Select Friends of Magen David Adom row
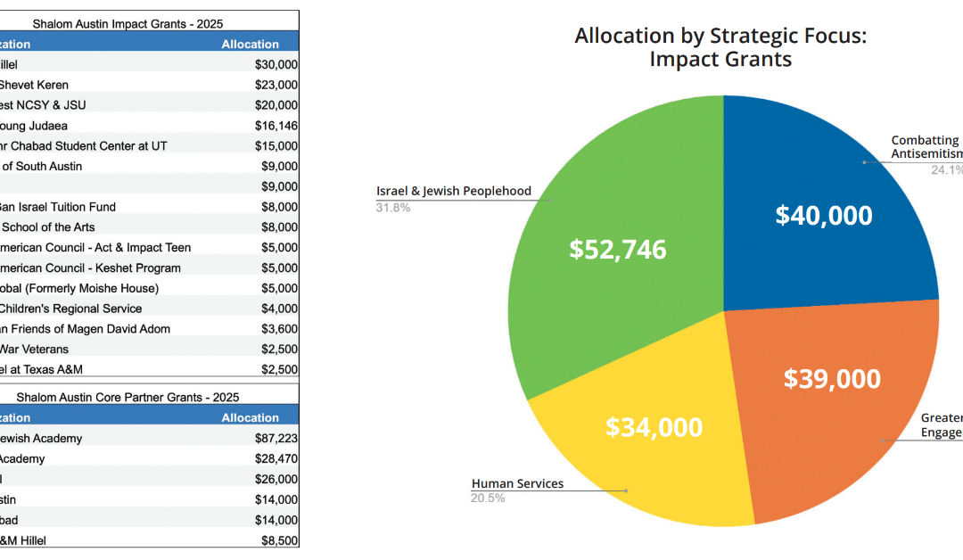 pyautogui.click(x=149, y=328)
